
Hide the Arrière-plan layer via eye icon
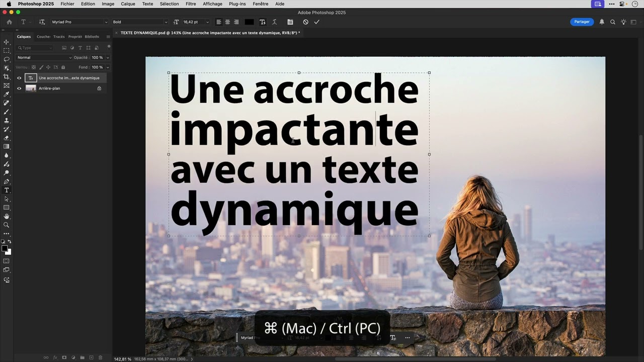(x=19, y=88)
